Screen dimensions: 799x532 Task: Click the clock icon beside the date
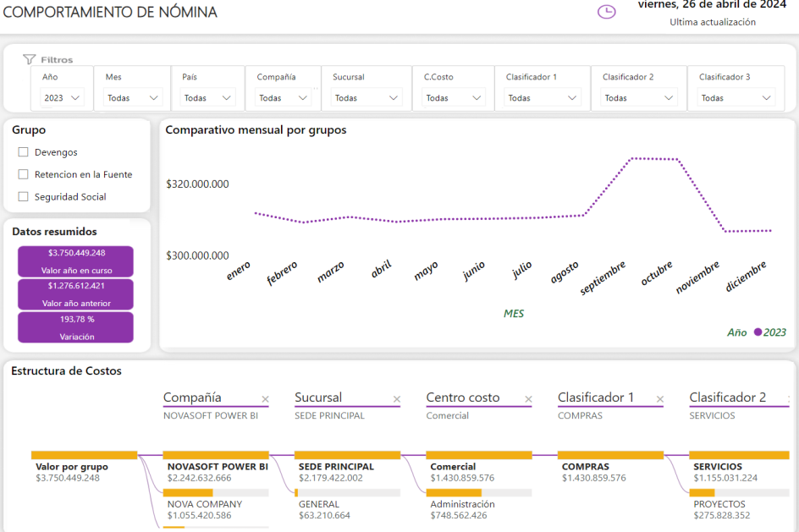(x=607, y=12)
